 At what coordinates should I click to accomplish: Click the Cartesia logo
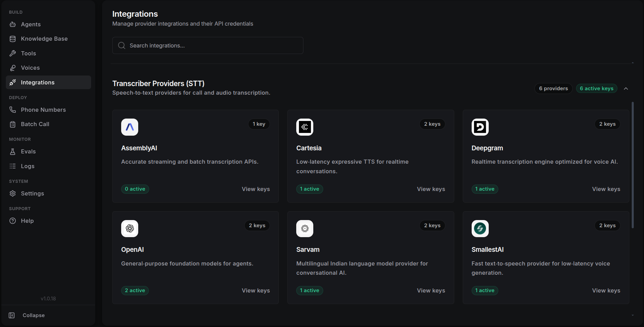click(305, 127)
